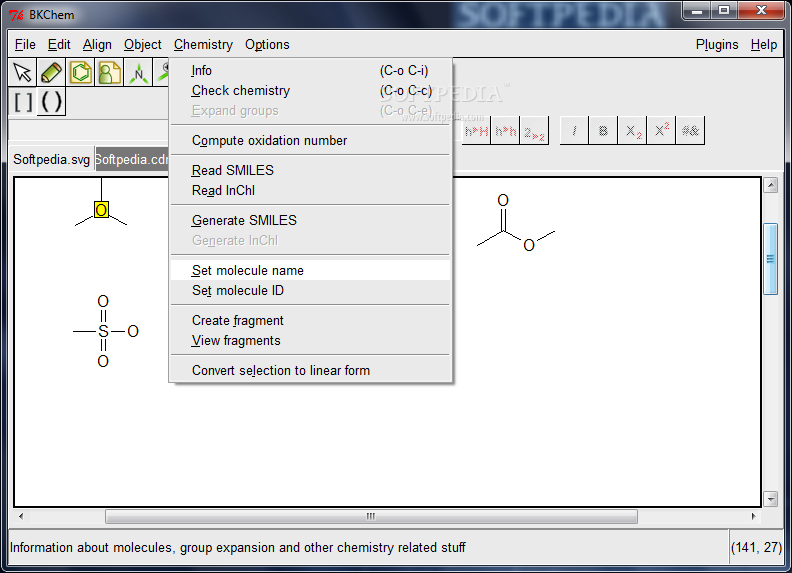Select the atom tool with N icon
Screen dimensions: 792x573
coord(138,72)
